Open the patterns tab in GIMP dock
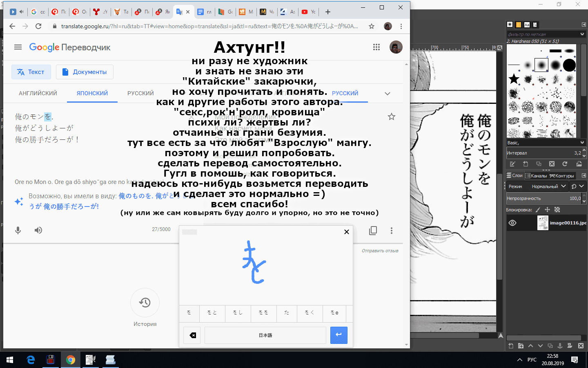 pos(518,25)
